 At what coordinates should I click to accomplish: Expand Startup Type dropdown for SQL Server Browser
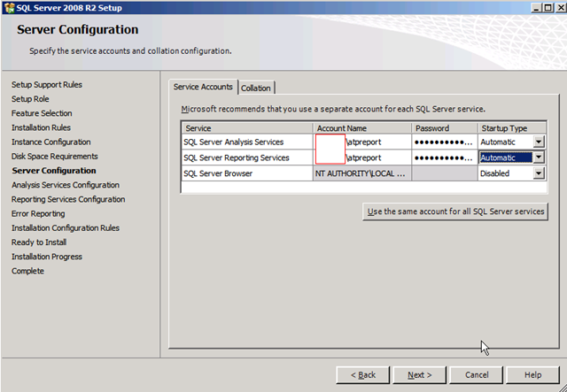point(539,173)
